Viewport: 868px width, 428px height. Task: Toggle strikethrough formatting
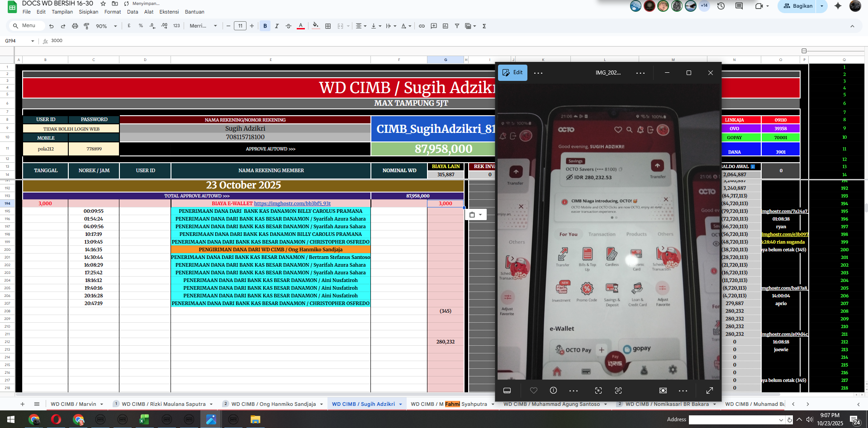click(x=289, y=26)
